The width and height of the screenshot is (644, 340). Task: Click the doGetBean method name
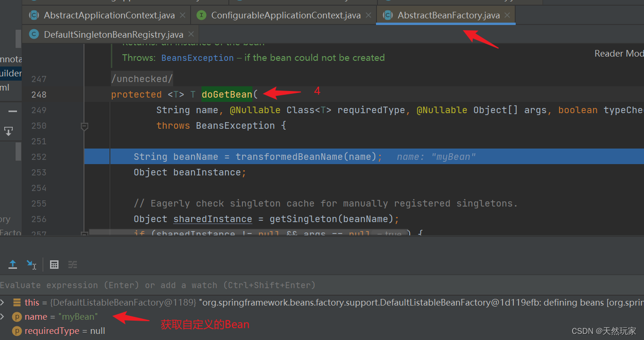click(x=227, y=94)
